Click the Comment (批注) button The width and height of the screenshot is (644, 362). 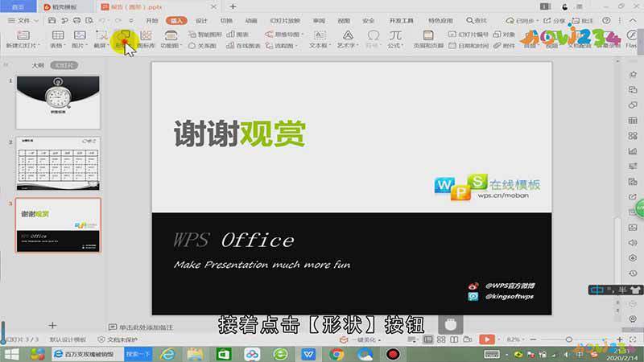[x=583, y=20]
